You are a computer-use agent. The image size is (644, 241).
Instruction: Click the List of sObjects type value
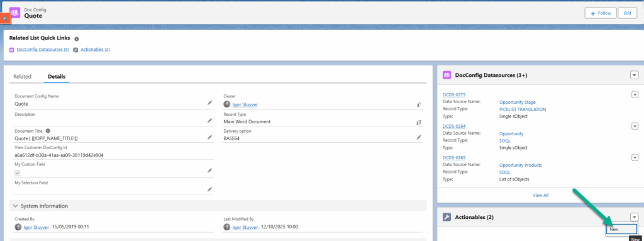[x=514, y=179]
